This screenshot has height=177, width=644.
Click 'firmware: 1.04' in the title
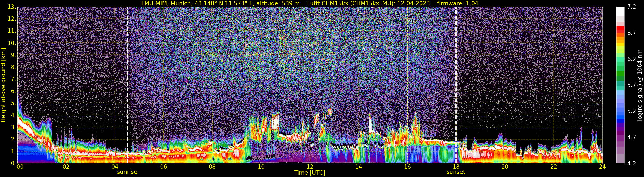tap(457, 3)
